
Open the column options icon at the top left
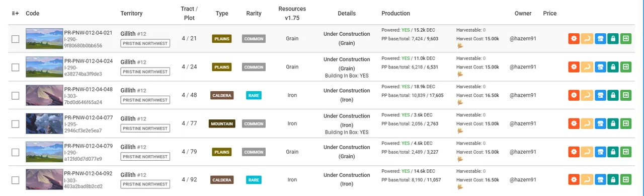tap(15, 14)
